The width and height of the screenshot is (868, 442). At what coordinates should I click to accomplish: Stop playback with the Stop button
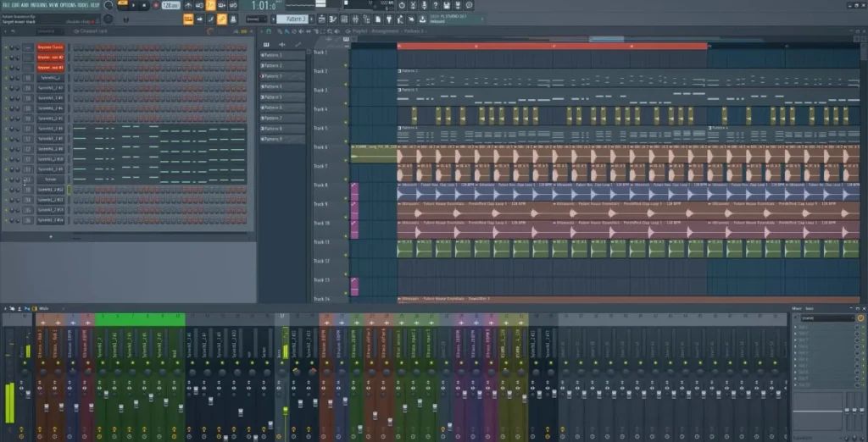pos(144,5)
